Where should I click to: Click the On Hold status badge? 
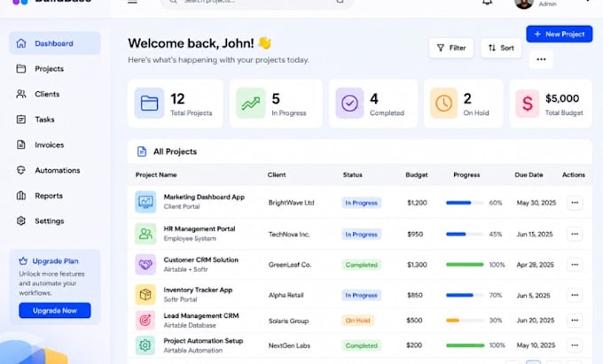(x=357, y=321)
